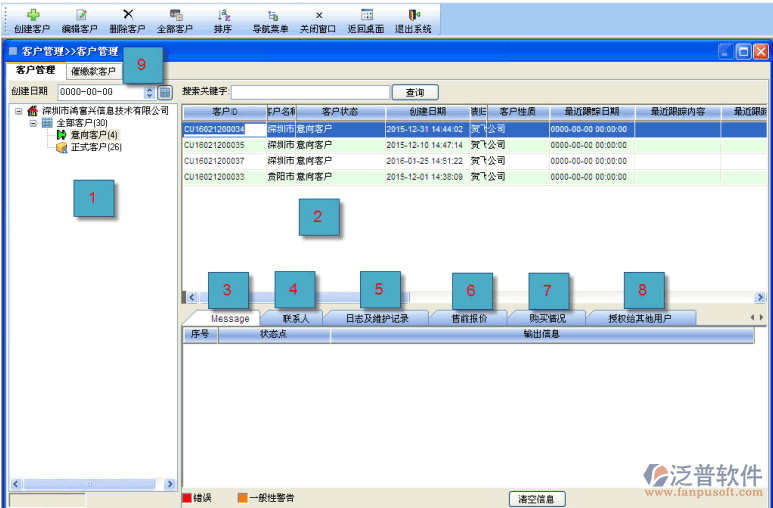Click the 创建日期 date field

coord(101,92)
